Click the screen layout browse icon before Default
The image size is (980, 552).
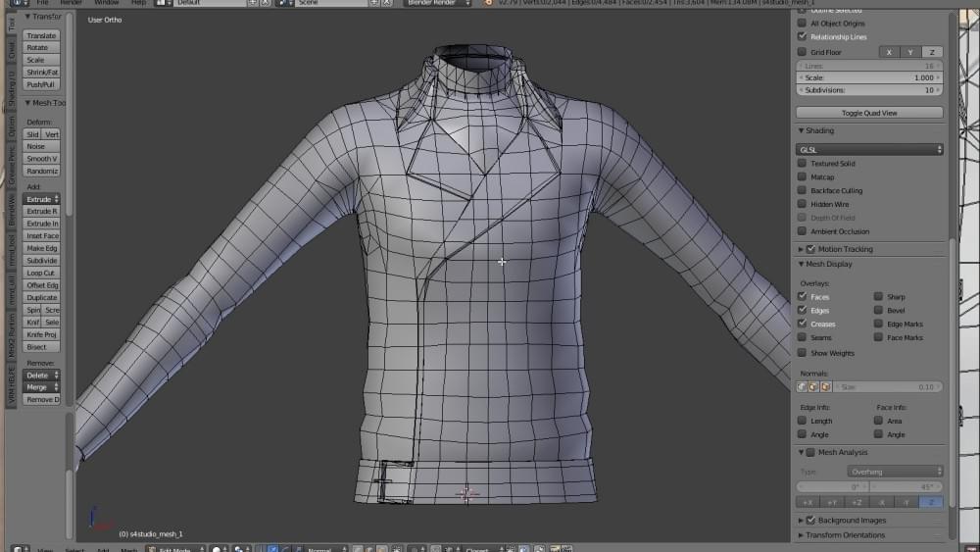click(x=162, y=3)
